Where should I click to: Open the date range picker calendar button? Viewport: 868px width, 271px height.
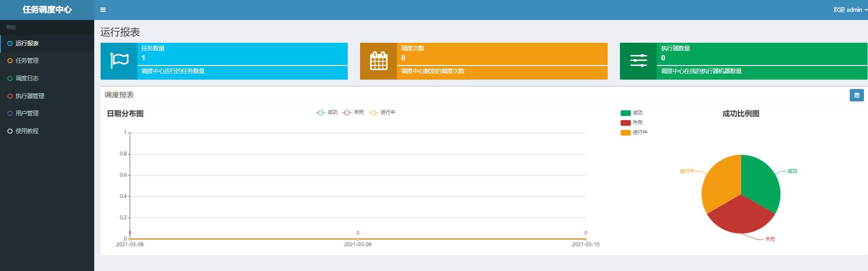857,95
